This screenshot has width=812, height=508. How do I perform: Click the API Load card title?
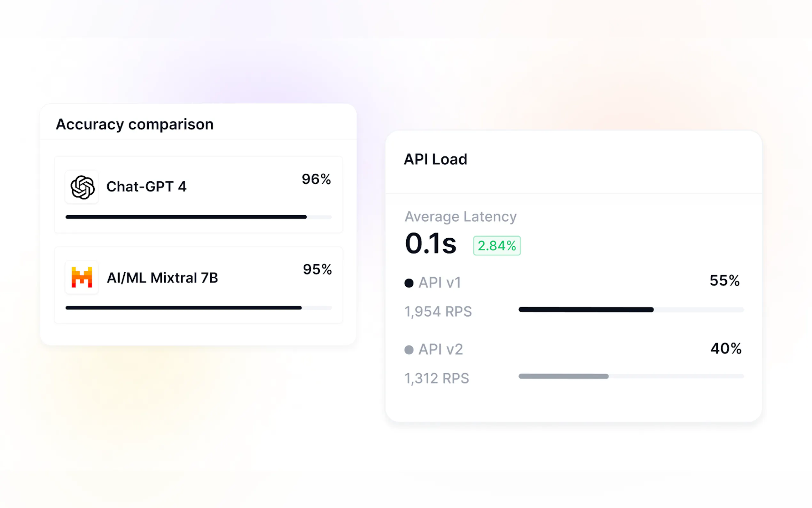[435, 159]
